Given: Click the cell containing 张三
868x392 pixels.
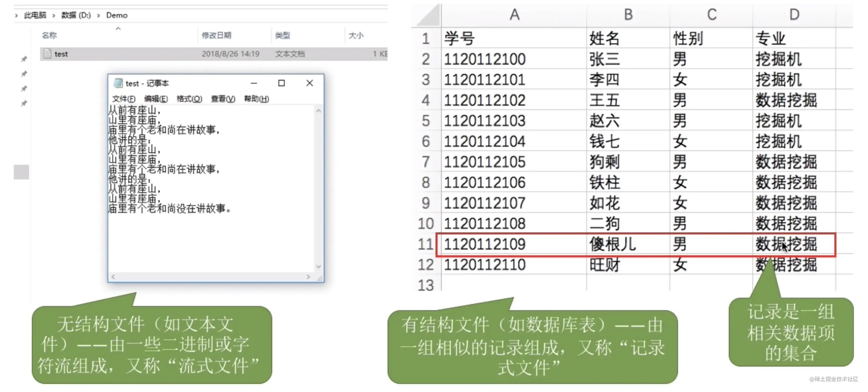Looking at the screenshot, I should 628,59.
